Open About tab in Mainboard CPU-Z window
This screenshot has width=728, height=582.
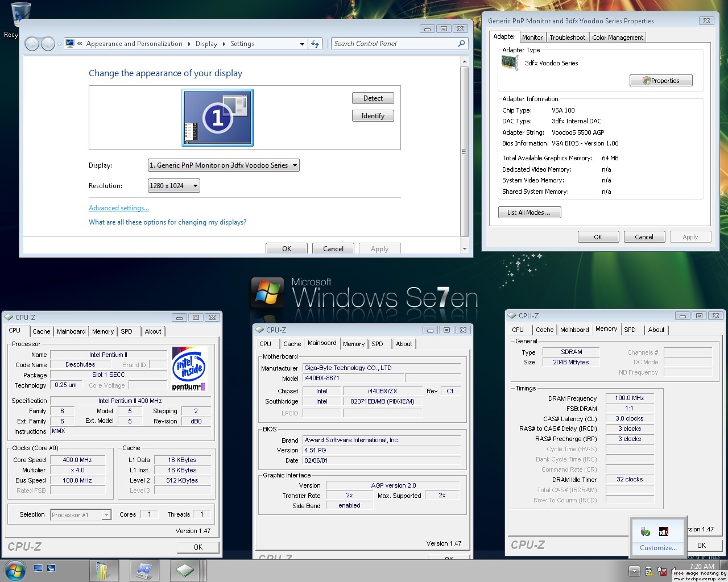(x=404, y=344)
